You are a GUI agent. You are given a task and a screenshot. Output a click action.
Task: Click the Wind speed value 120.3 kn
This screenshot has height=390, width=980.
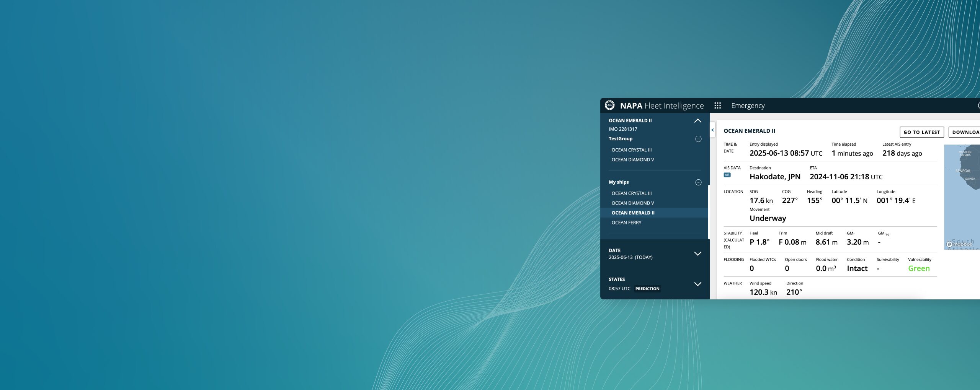[x=763, y=292]
